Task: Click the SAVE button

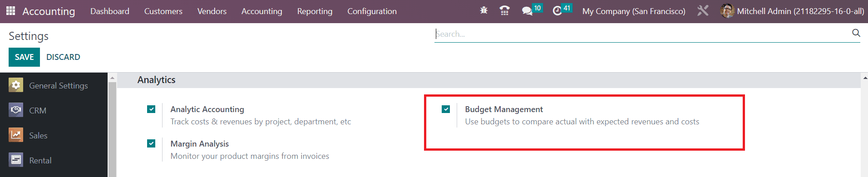Action: point(24,57)
